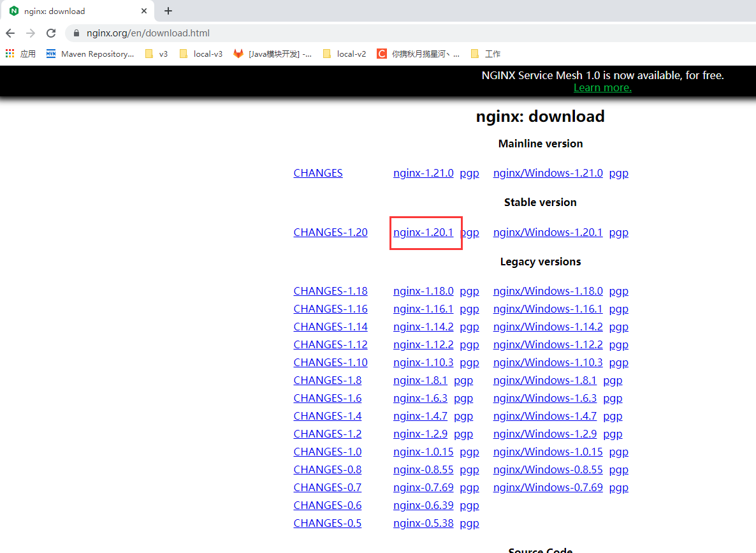
Task: Download nginx-1.12.2 source
Action: point(423,345)
